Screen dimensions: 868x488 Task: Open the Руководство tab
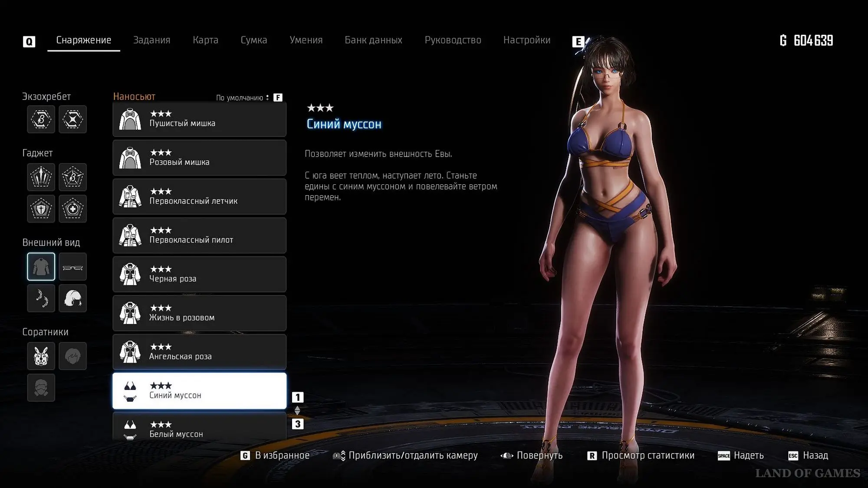point(453,40)
